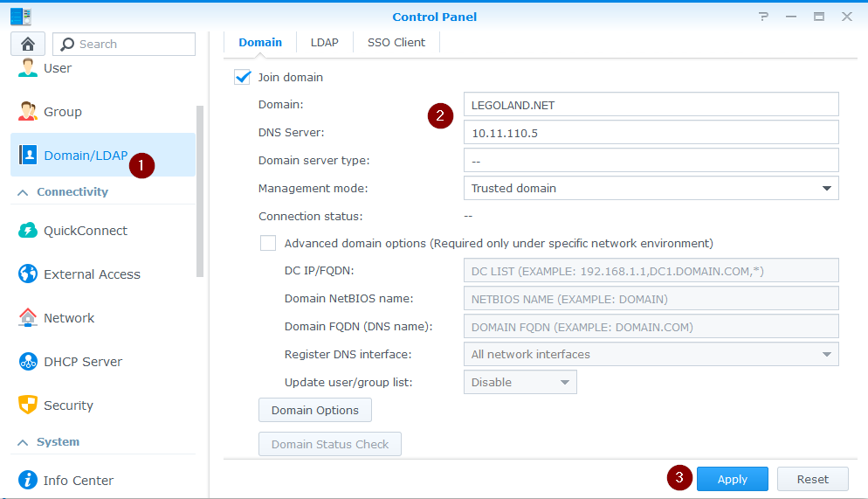Open DHCP Server icon
This screenshot has width=868, height=499.
click(28, 362)
